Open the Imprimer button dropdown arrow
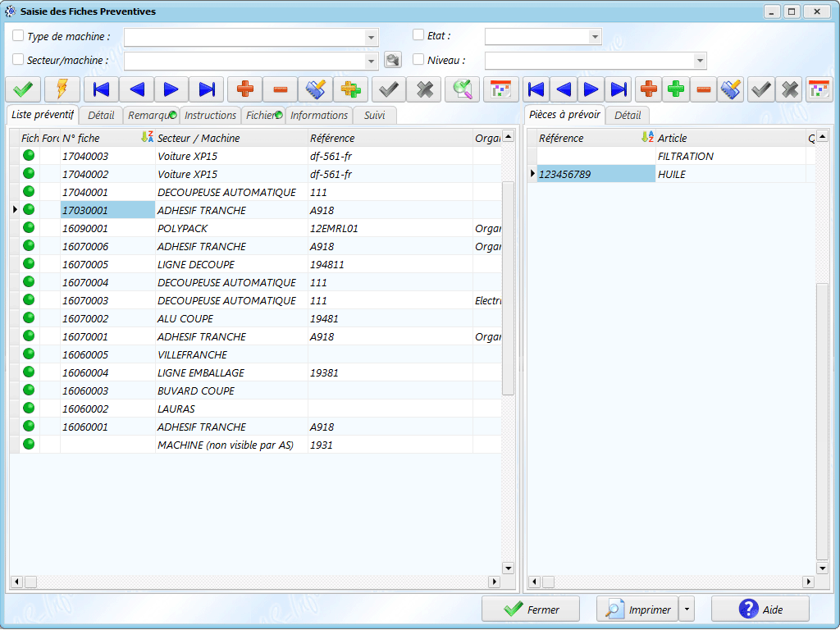Image resolution: width=840 pixels, height=630 pixels. [x=687, y=609]
